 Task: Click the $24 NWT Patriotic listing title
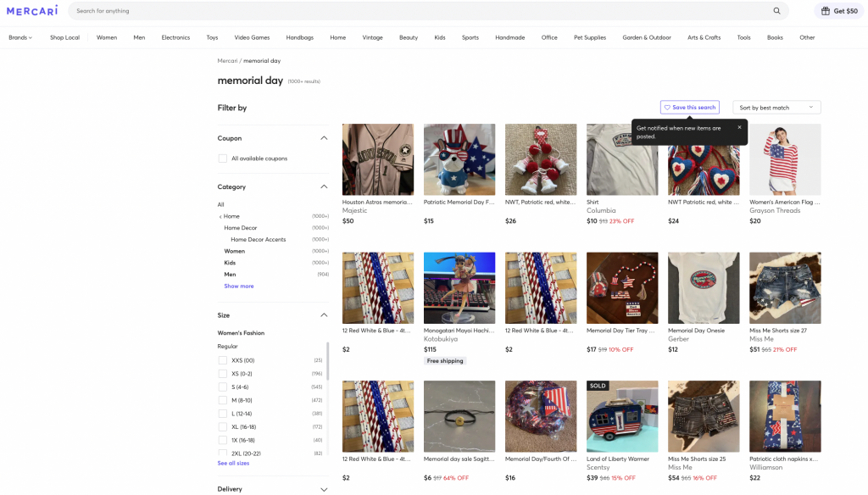click(703, 202)
